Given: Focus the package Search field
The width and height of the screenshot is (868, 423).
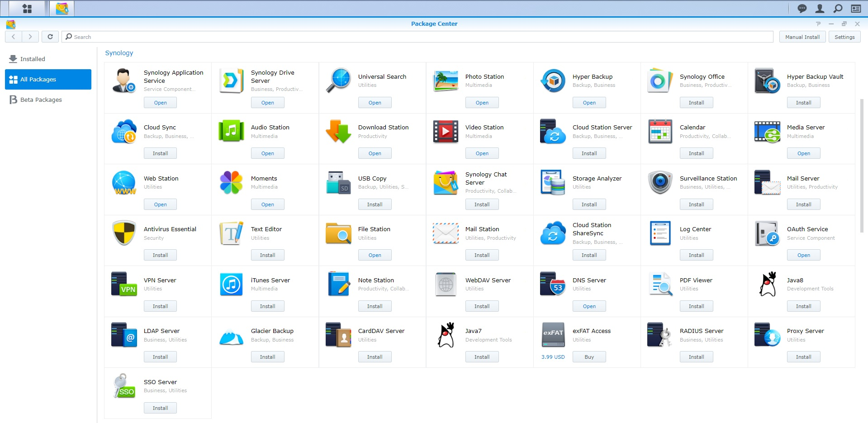Looking at the screenshot, I should pyautogui.click(x=417, y=37).
